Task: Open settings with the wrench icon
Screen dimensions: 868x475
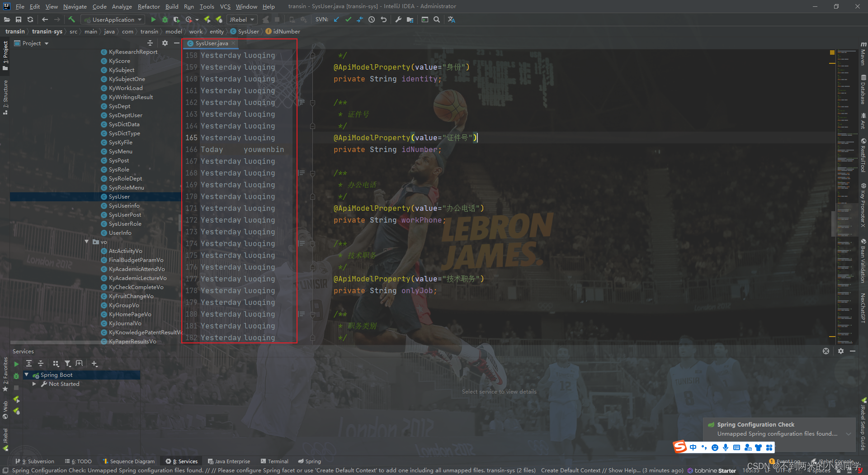Action: (398, 19)
